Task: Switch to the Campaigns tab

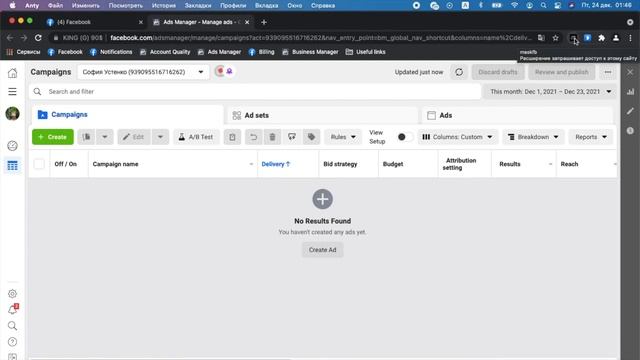Action: 127,115
